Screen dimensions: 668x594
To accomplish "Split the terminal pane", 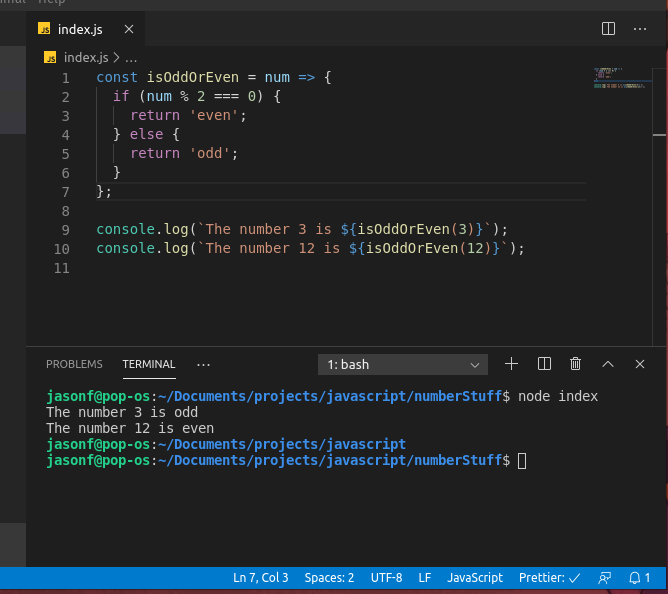I will [x=544, y=364].
